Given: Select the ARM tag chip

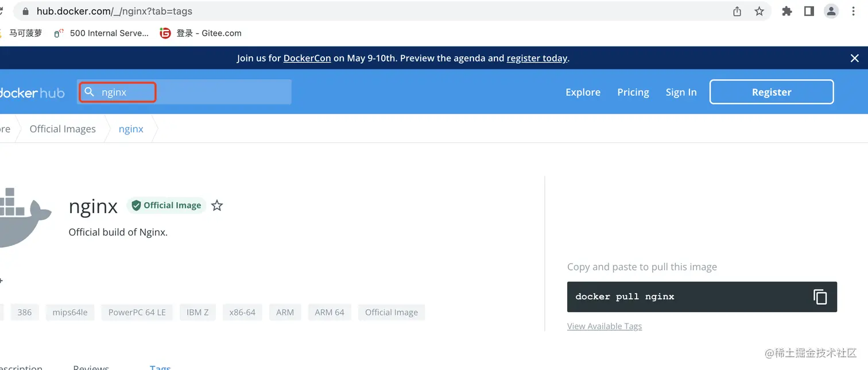Looking at the screenshot, I should click(285, 313).
